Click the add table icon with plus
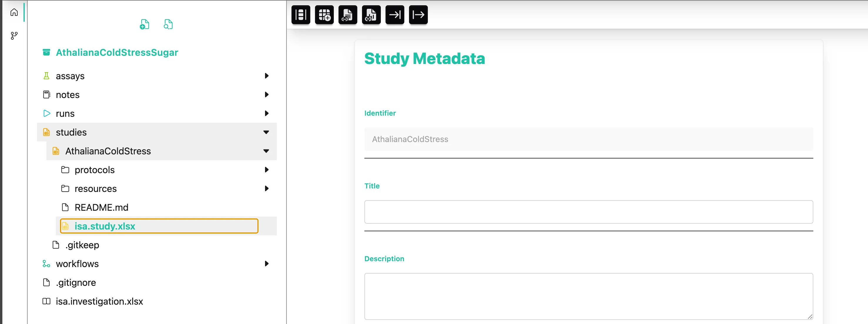Viewport: 868px width, 324px height. point(324,15)
